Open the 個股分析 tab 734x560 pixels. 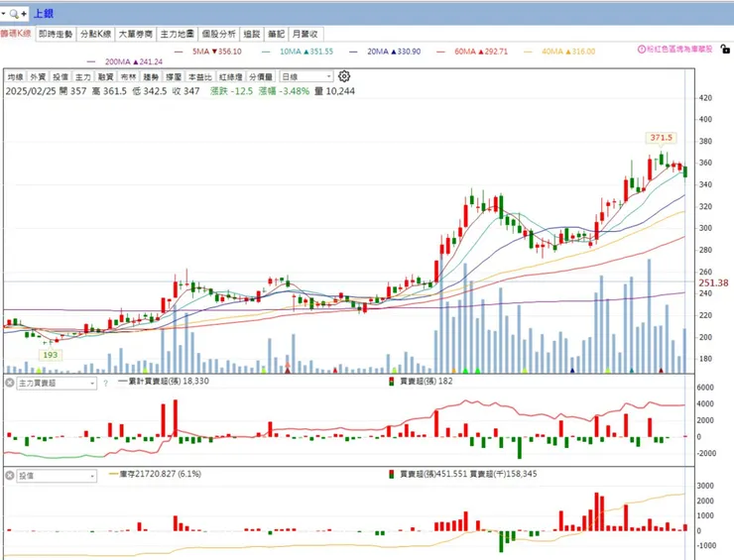point(218,34)
